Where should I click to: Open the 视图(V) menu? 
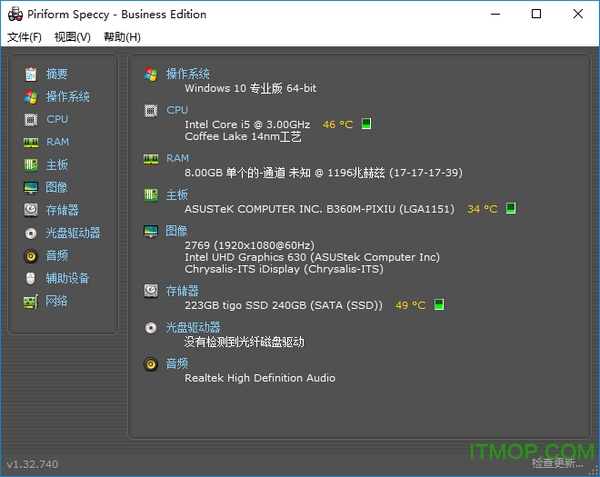click(72, 37)
